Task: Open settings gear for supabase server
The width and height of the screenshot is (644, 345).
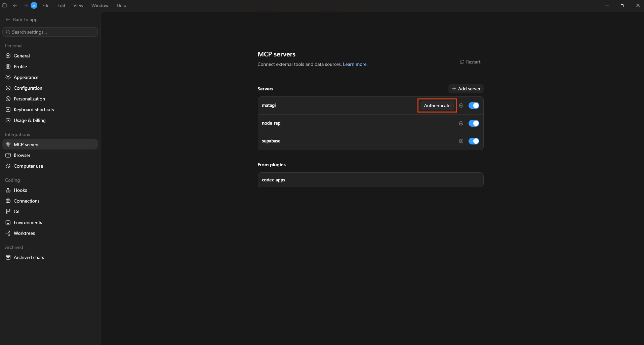Action: [461, 141]
